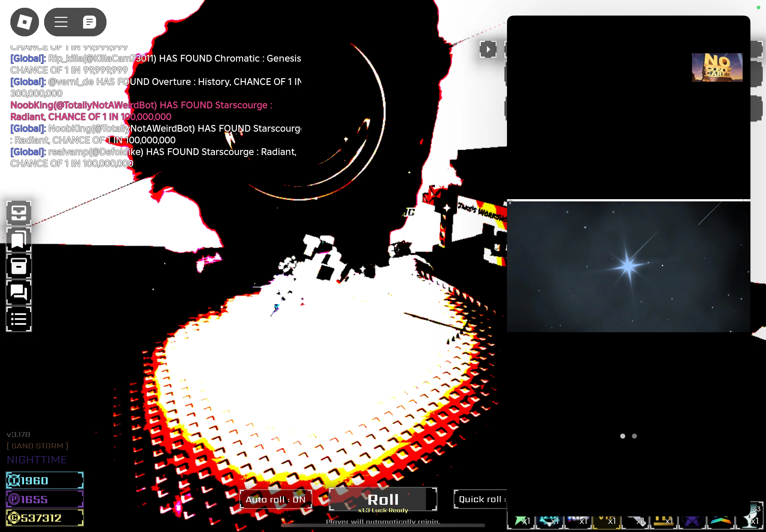
Task: Go to the second page dot
Action: (x=634, y=436)
